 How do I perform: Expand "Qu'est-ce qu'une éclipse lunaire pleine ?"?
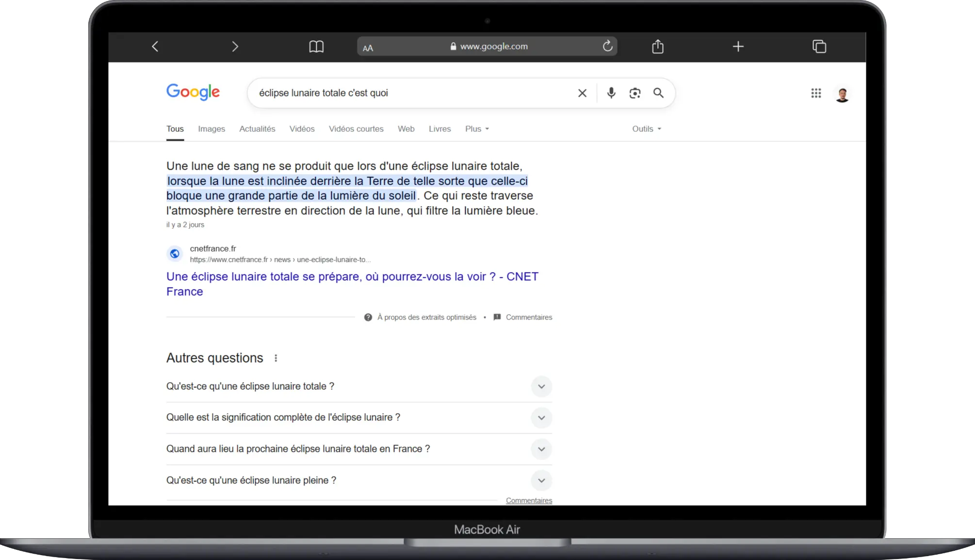point(359,480)
